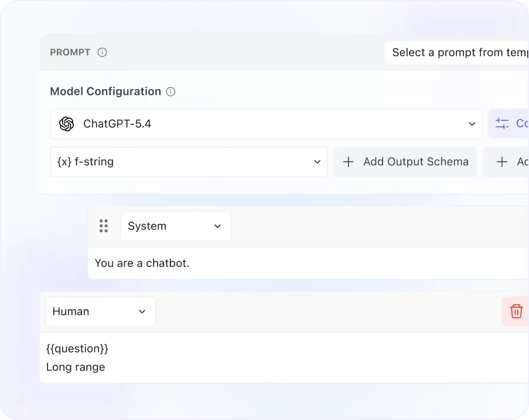Click the Model Configuration heading
The image size is (529, 420).
105,91
